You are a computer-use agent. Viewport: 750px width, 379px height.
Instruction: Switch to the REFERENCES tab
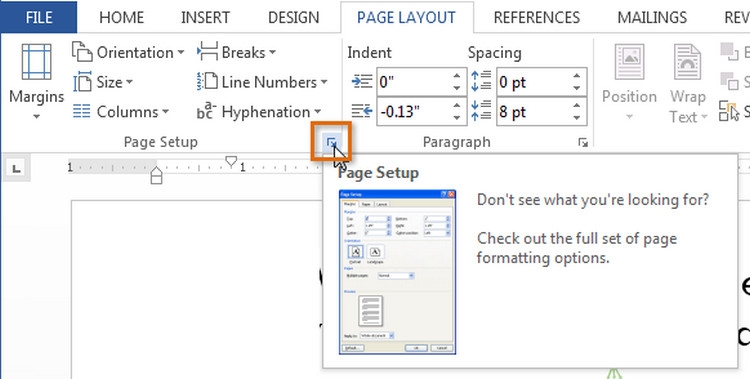[x=537, y=18]
